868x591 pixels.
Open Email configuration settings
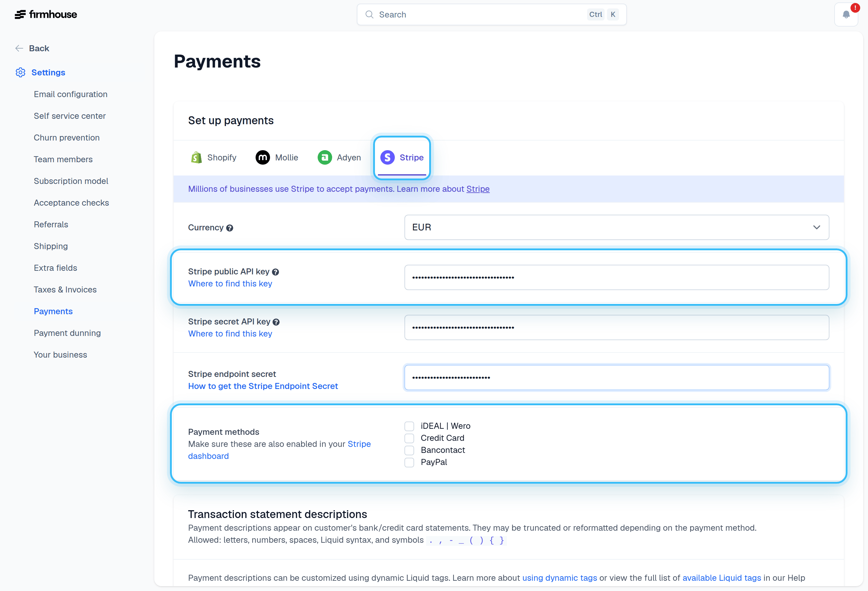(71, 94)
